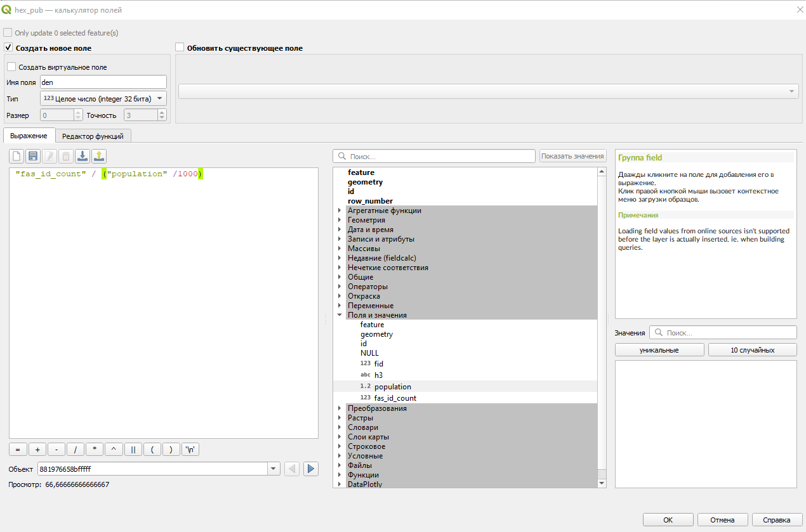The height and width of the screenshot is (532, 806).
Task: Switch to the 'Выражение' tab
Action: [x=29, y=136]
